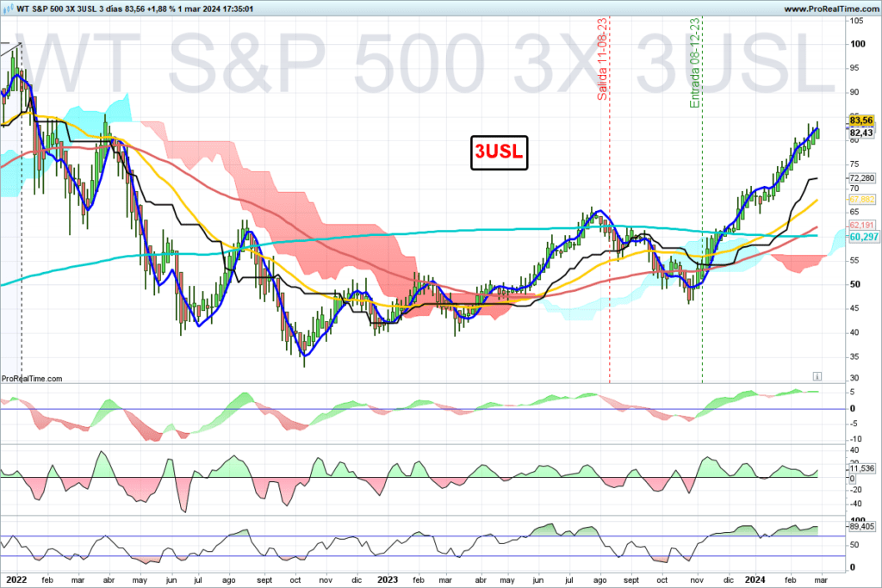Click the 2024 year label on the time axis
Viewport: 882px width, 588px height.
755,579
